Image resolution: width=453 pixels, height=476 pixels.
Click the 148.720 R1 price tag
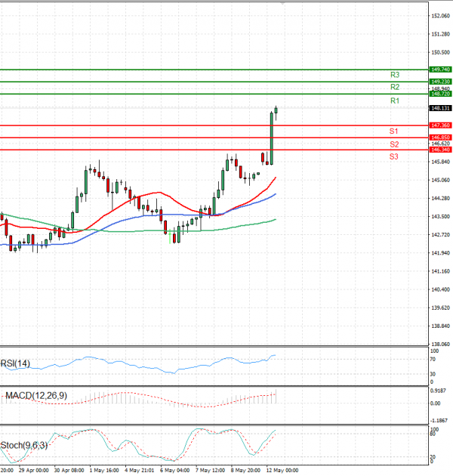click(x=441, y=94)
